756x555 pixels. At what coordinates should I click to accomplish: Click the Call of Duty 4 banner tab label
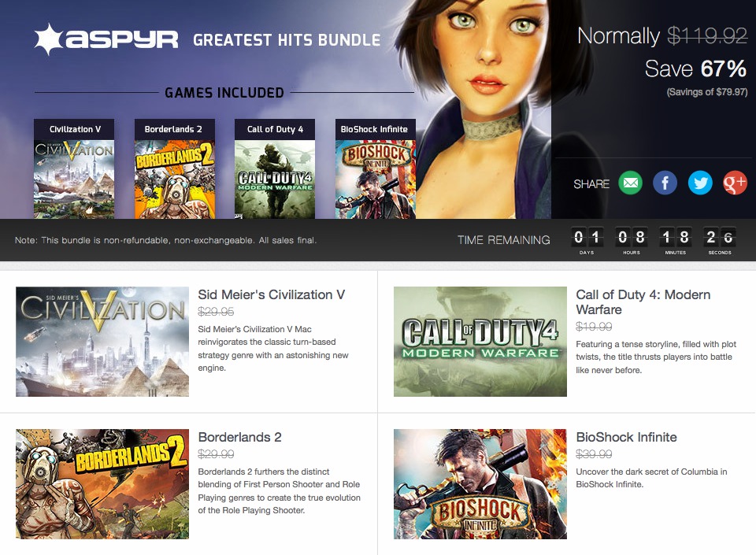click(275, 129)
